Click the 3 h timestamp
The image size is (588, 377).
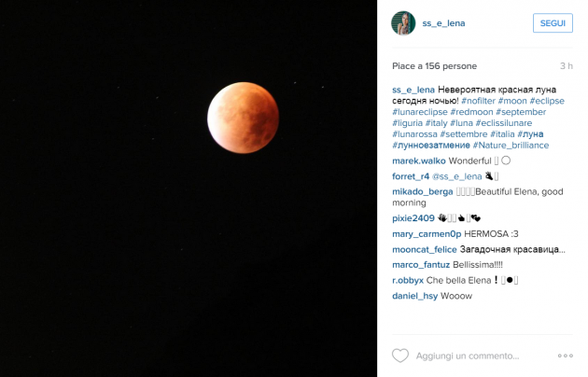567,66
